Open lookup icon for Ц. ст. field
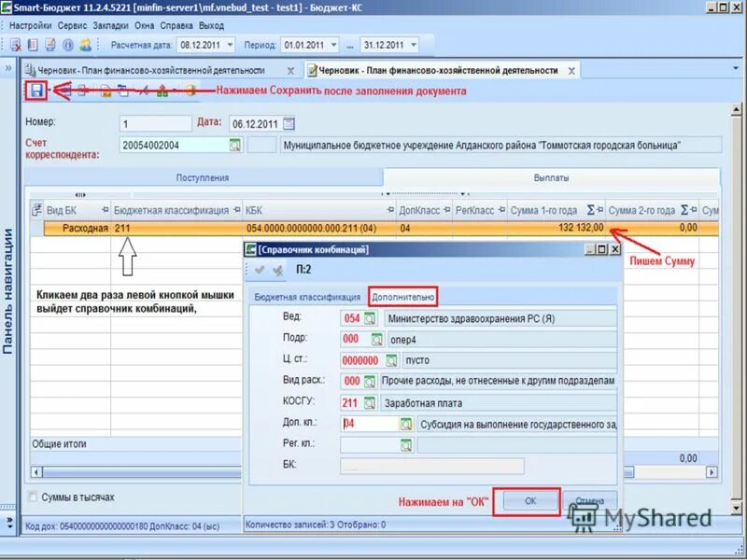The width and height of the screenshot is (747, 560). pyautogui.click(x=391, y=360)
